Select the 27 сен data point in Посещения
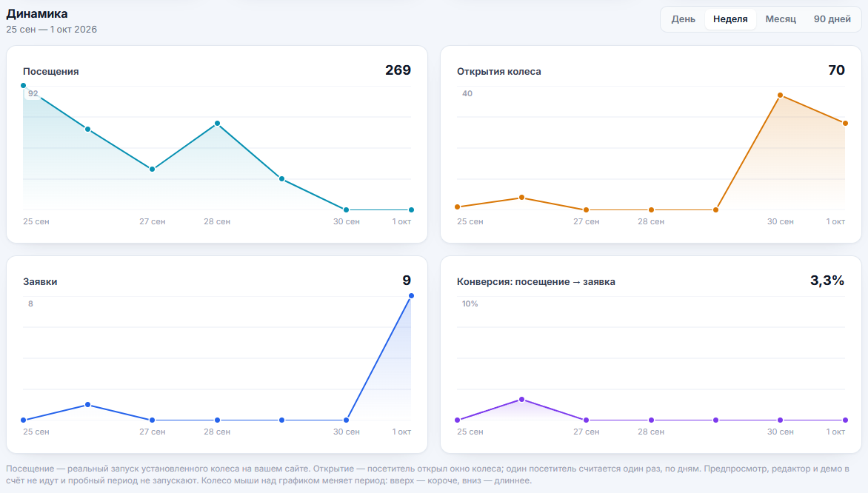The height and width of the screenshot is (493, 868). tap(153, 170)
